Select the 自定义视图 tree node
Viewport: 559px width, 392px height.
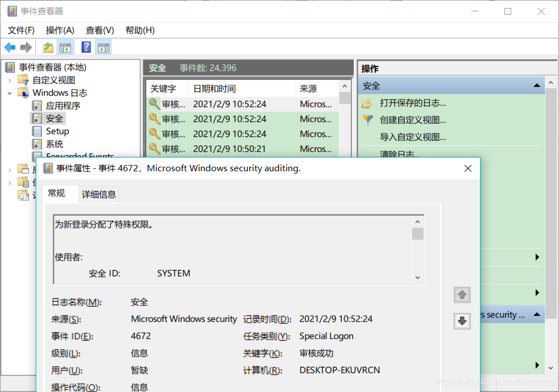54,80
